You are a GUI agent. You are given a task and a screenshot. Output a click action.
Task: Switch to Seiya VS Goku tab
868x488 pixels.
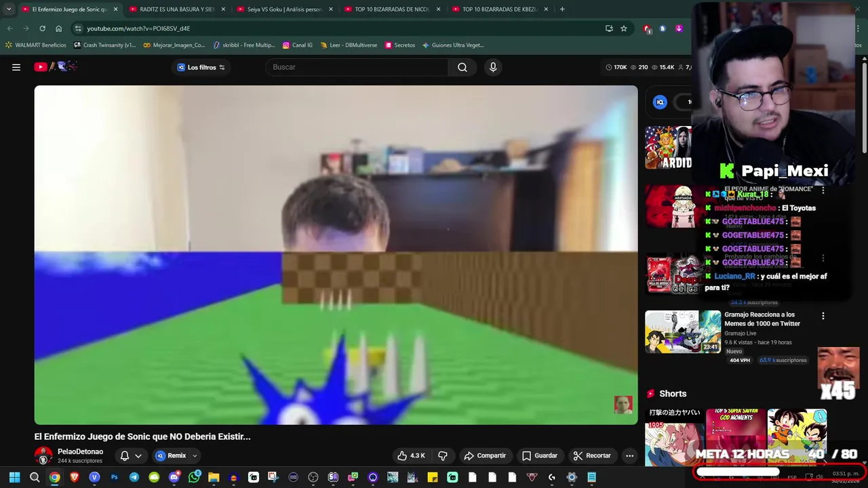point(283,9)
